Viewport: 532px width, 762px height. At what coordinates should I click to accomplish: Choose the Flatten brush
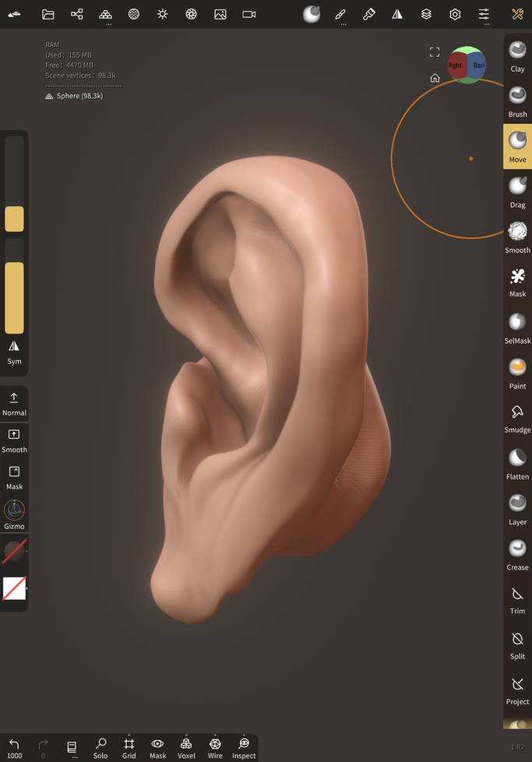click(x=517, y=462)
